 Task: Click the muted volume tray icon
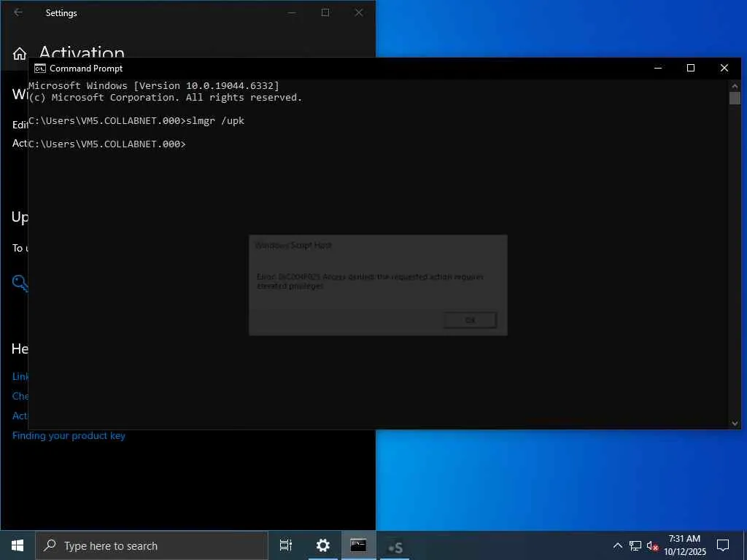point(652,545)
